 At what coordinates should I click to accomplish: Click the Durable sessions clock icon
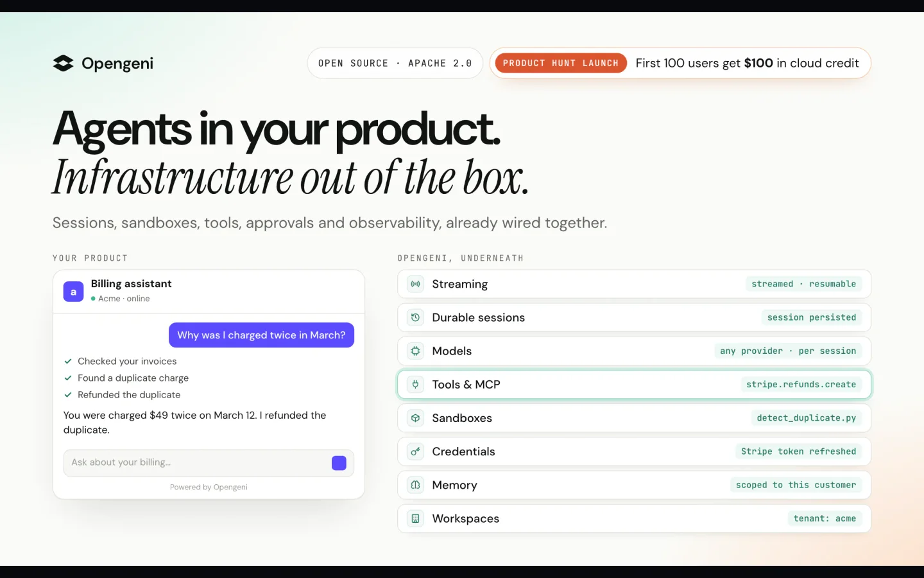point(415,317)
